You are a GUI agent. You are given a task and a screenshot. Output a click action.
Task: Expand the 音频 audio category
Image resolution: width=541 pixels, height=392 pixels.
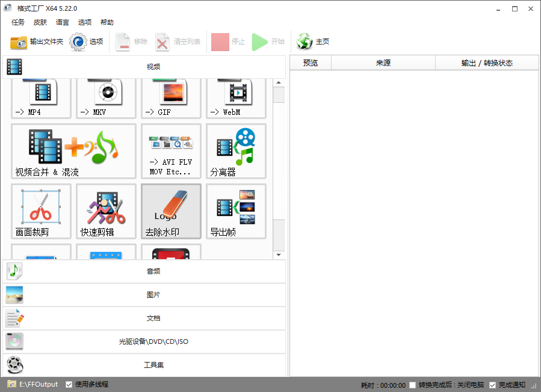tap(144, 271)
